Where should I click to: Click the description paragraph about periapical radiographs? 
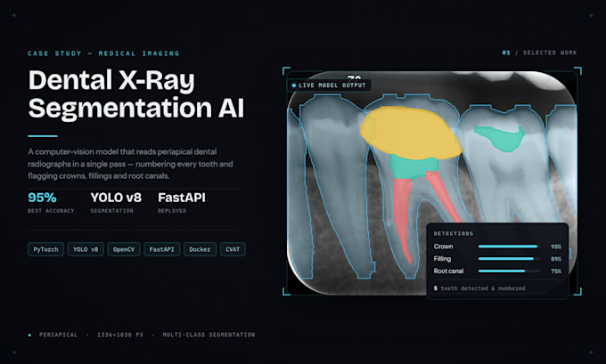130,164
